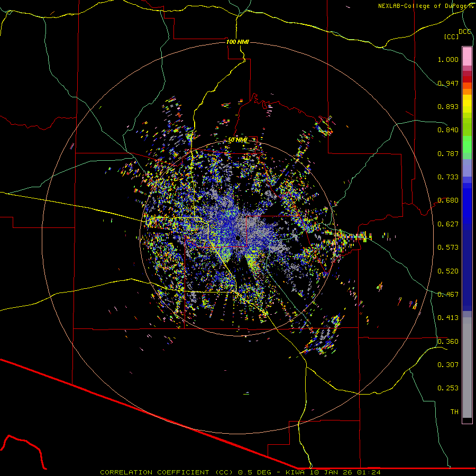This screenshot has width=476, height=476.
Task: Click the 0.307 scale value
Action: pyautogui.click(x=448, y=365)
